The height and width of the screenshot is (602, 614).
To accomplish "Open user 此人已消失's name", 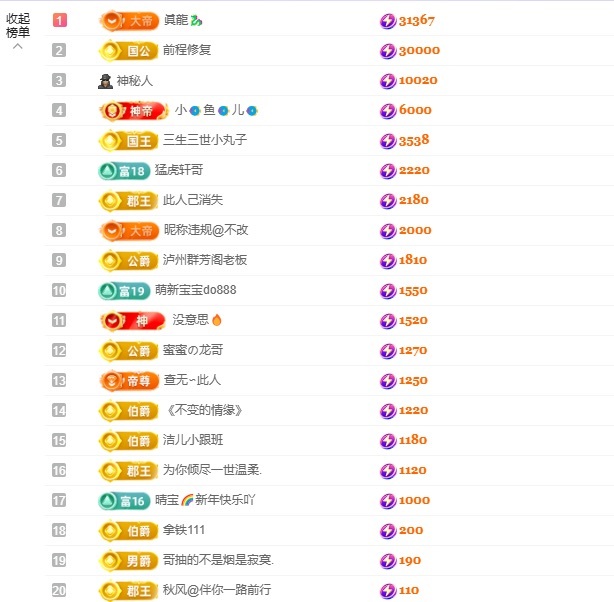I will pos(193,200).
